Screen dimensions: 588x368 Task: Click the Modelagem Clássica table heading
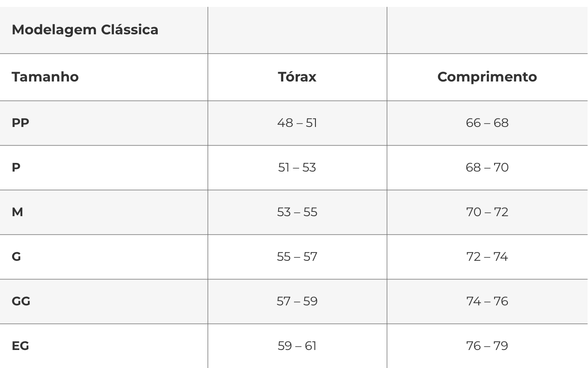click(85, 30)
